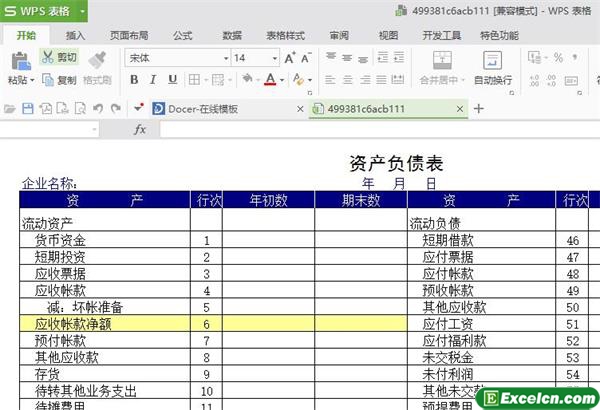600x410 pixels.
Task: Click the Paste (粘贴) clipboard icon
Action: pos(21,61)
